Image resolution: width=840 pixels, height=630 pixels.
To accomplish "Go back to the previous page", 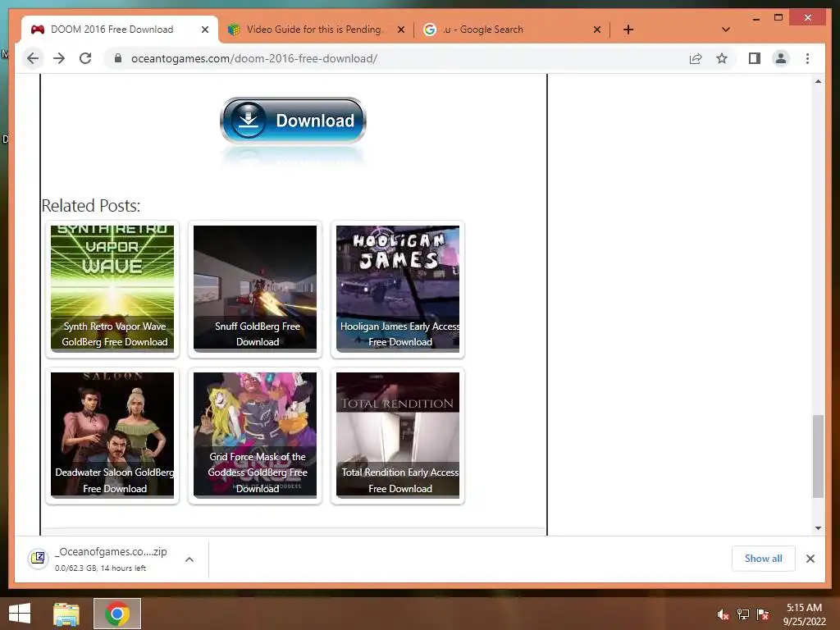I will [33, 58].
